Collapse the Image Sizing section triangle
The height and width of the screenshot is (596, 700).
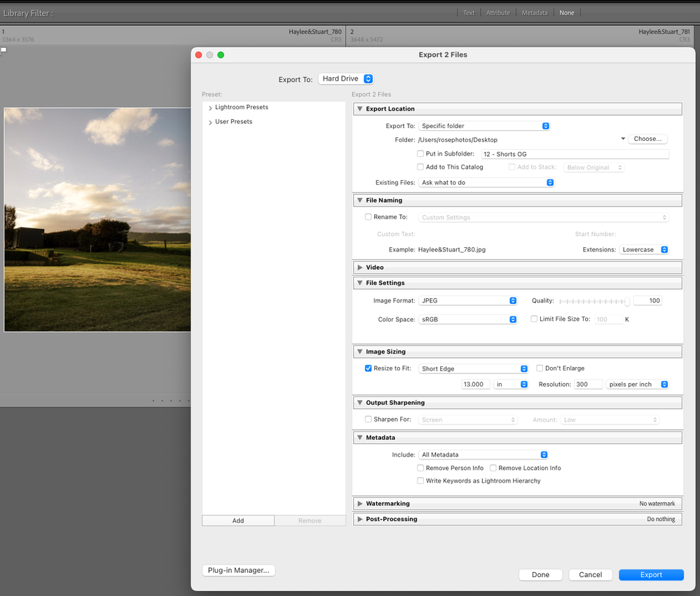click(359, 352)
